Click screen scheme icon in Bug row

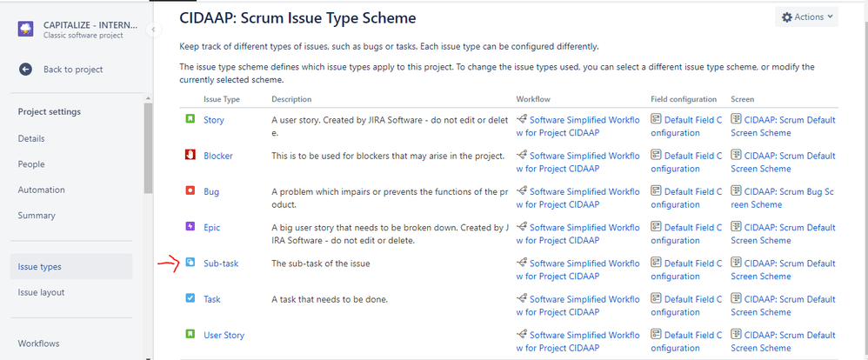pos(737,191)
